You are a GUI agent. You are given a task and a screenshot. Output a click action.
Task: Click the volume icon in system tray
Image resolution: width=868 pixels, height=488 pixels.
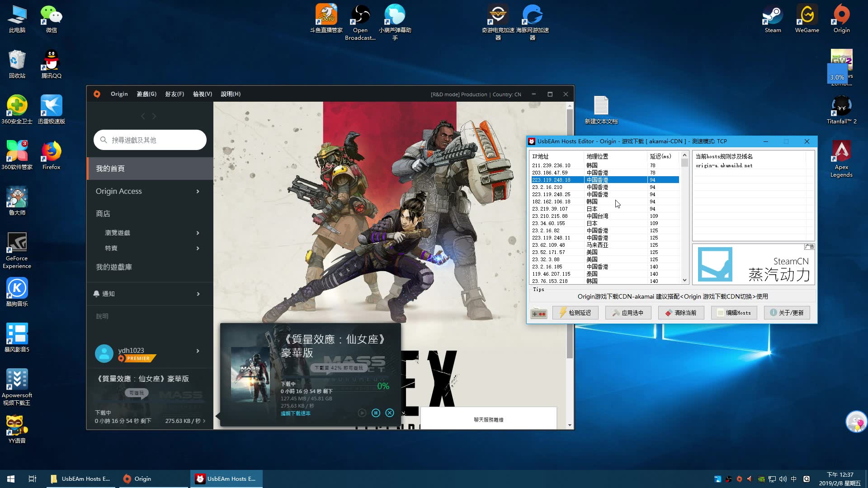pos(783,479)
